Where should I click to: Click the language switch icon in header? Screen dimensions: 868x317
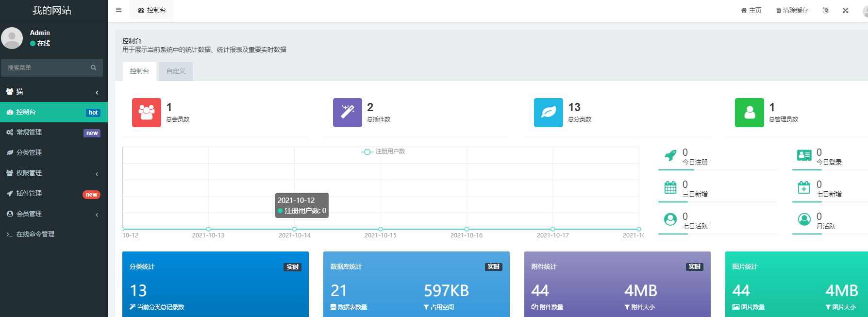[x=826, y=10]
